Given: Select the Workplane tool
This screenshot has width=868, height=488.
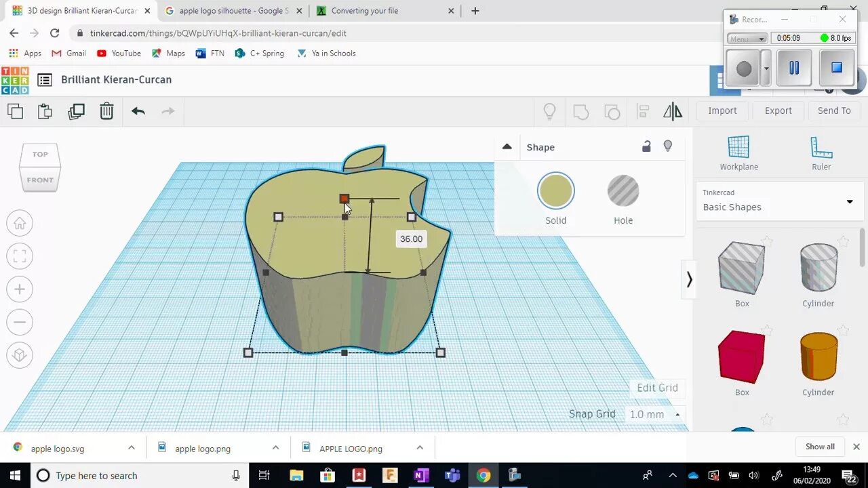Looking at the screenshot, I should click(x=738, y=153).
